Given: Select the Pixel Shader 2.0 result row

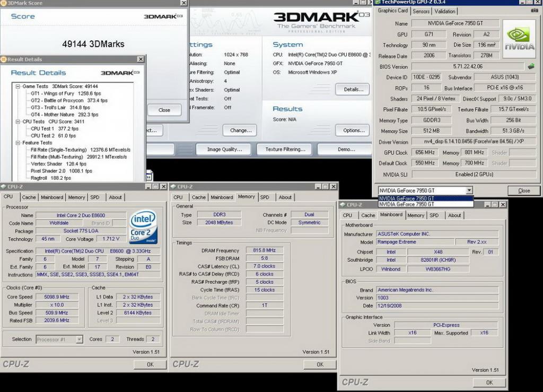Looking at the screenshot, I should pyautogui.click(x=62, y=171).
